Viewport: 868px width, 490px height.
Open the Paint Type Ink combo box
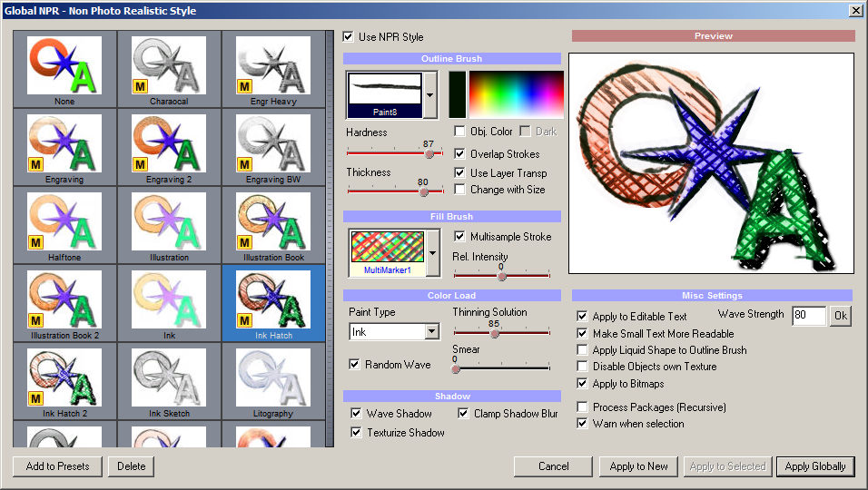[431, 332]
